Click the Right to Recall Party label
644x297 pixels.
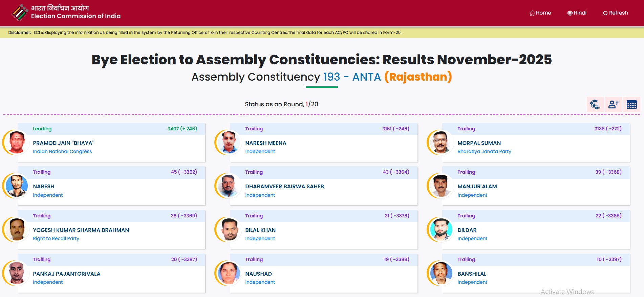(56, 238)
